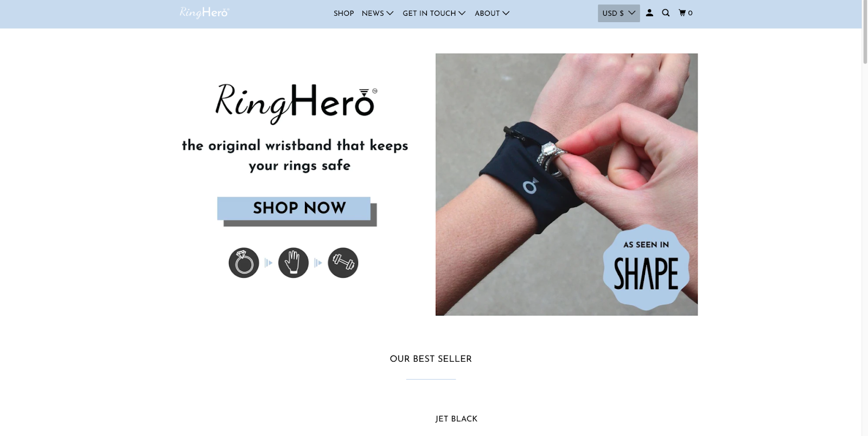
Task: Click the RingHero header logo
Action: 204,12
